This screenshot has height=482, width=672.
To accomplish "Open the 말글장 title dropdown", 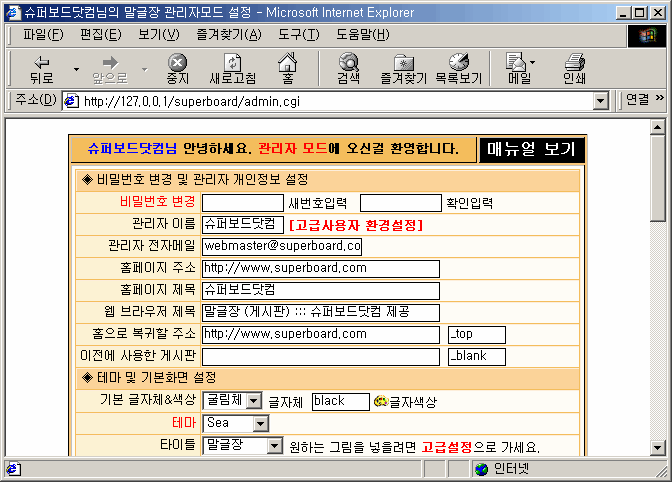I will click(x=275, y=446).
